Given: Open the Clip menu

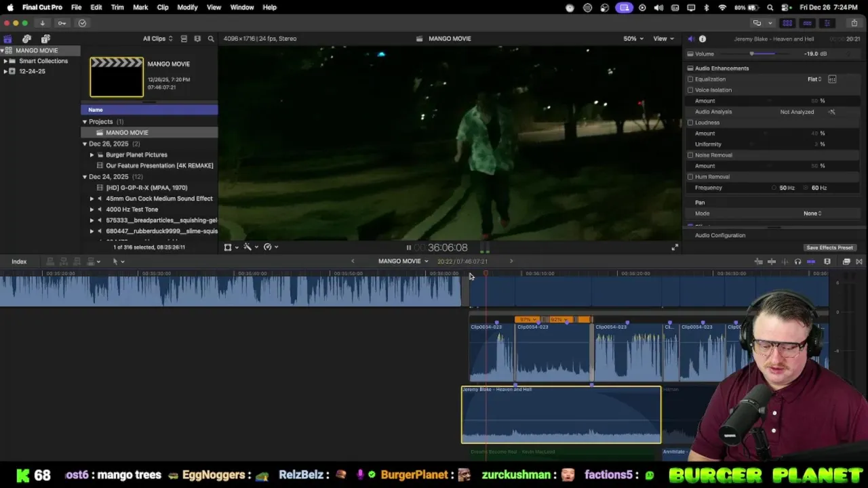Looking at the screenshot, I should (x=163, y=7).
